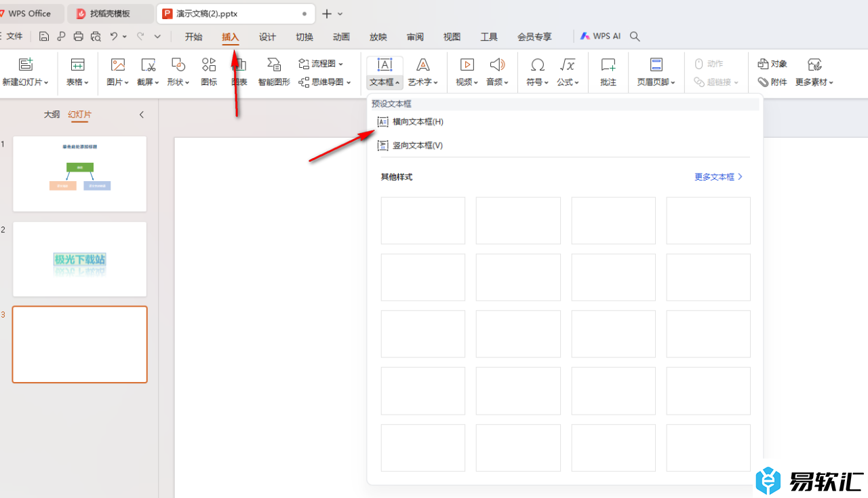Screen dimensions: 868x498
Task: Open Print Preview from quick access toolbar
Action: 96,37
